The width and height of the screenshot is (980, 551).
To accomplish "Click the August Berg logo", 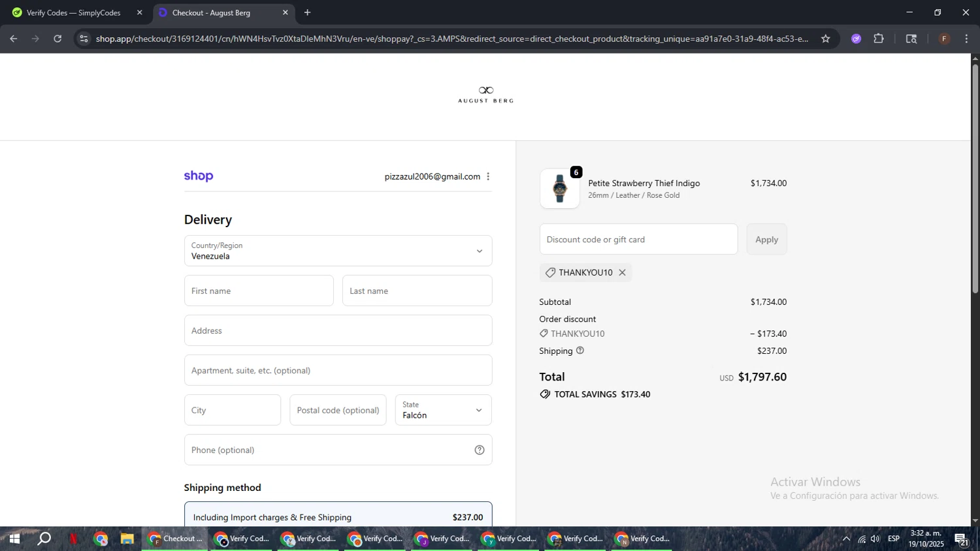I will click(x=485, y=95).
